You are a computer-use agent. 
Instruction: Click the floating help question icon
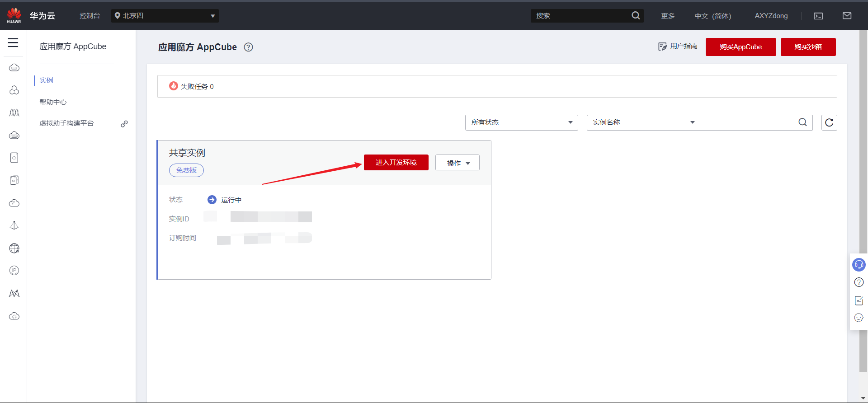[x=859, y=282]
